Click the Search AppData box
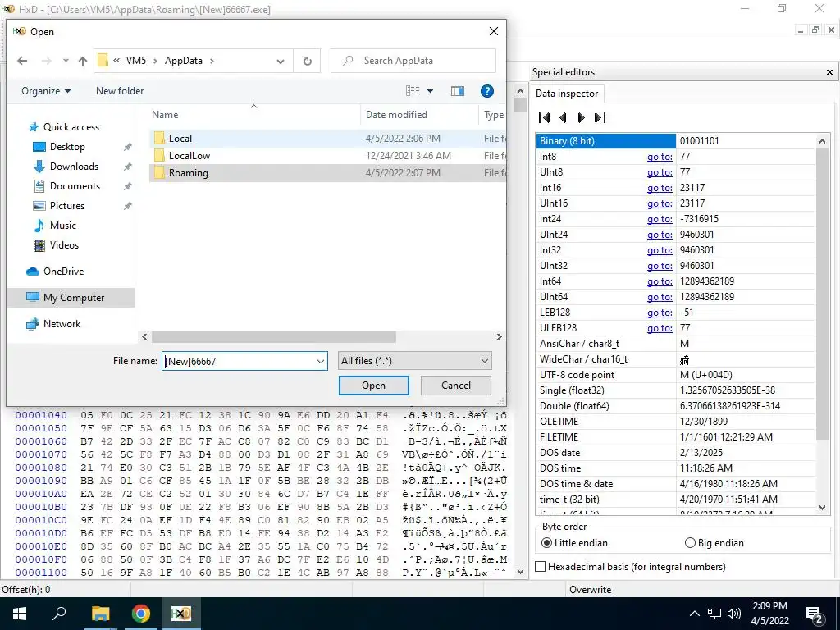The width and height of the screenshot is (840, 630). coord(413,61)
